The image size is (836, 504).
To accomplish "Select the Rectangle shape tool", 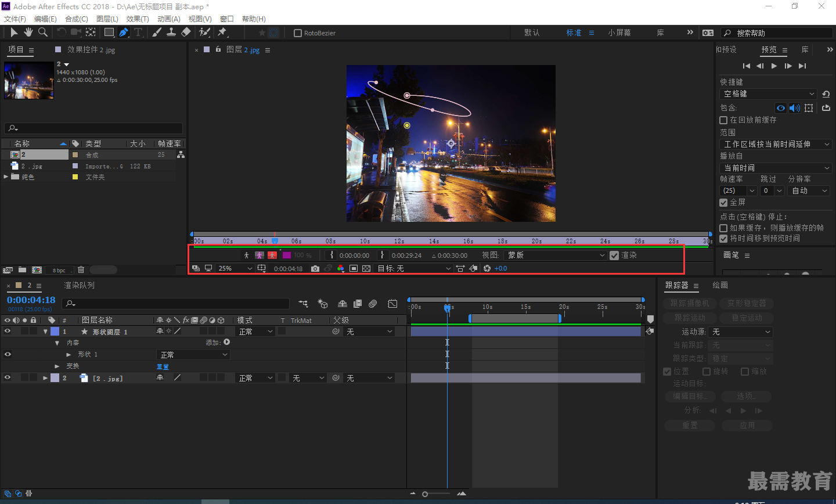I will (109, 33).
